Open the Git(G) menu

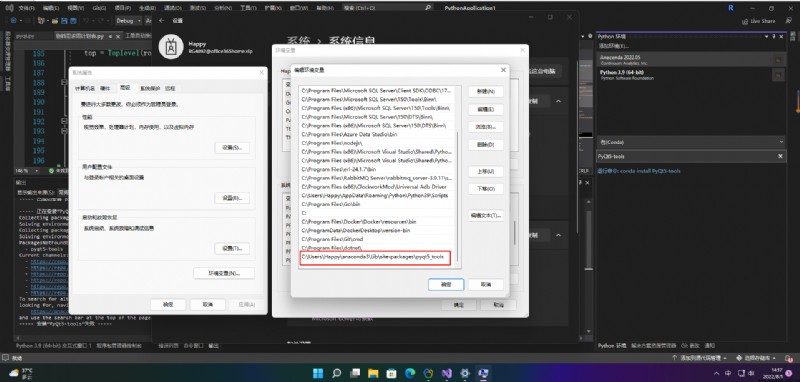point(99,8)
